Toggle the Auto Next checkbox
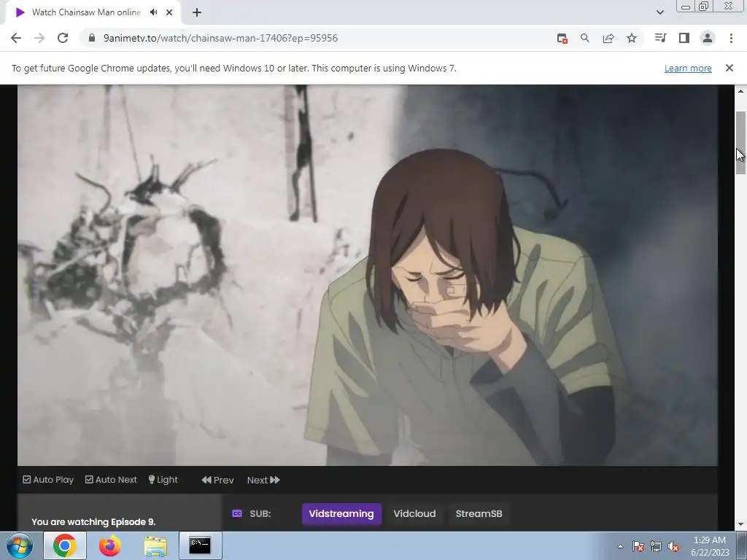 [111, 480]
